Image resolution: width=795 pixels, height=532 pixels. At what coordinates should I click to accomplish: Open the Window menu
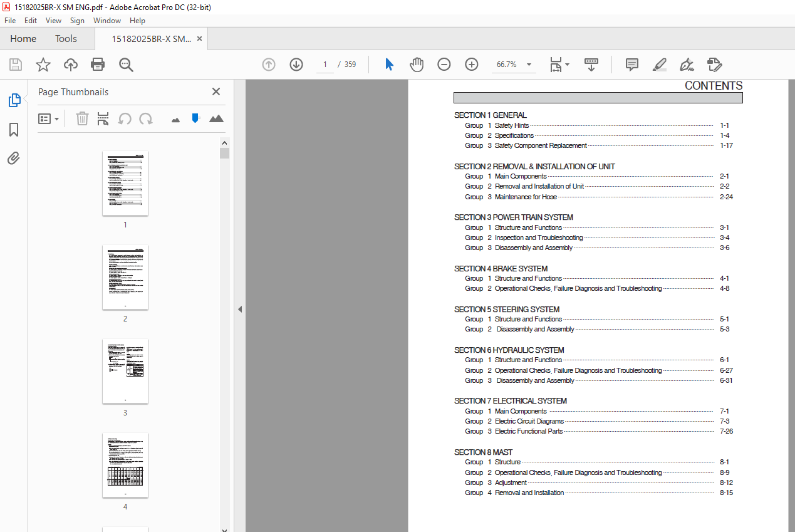click(107, 21)
